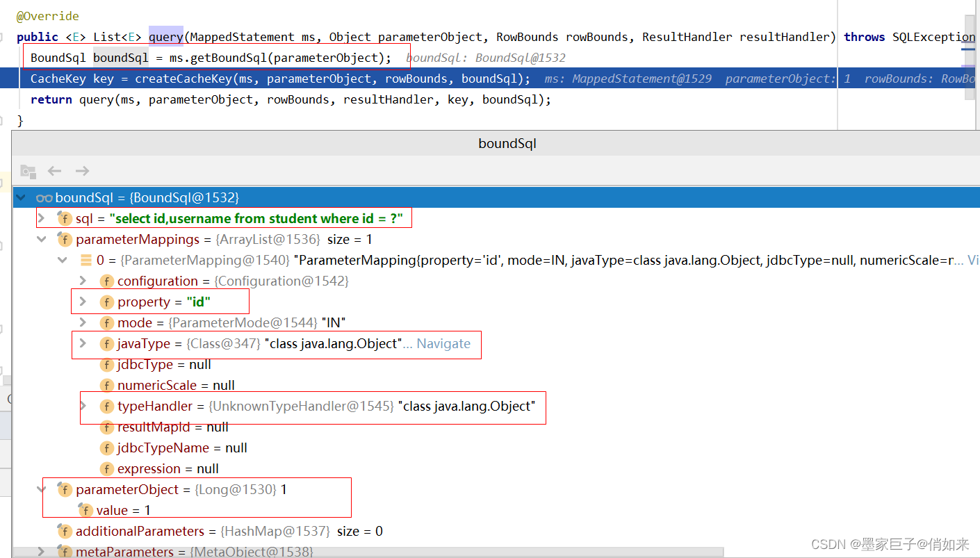Click 'throws SQLException' in the method signature

click(x=909, y=37)
